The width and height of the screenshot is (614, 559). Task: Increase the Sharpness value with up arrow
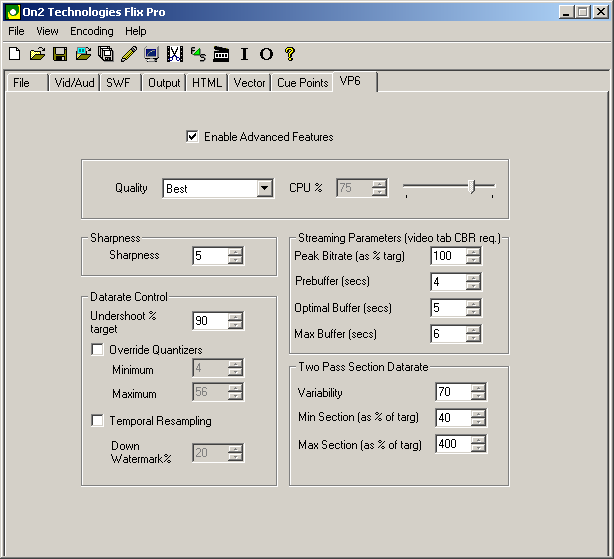coord(235,251)
